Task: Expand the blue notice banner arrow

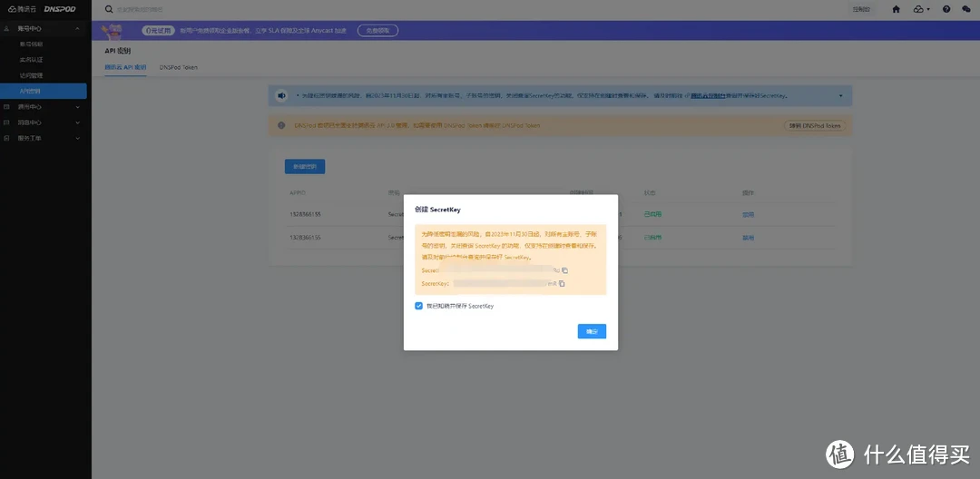Action: tap(840, 95)
